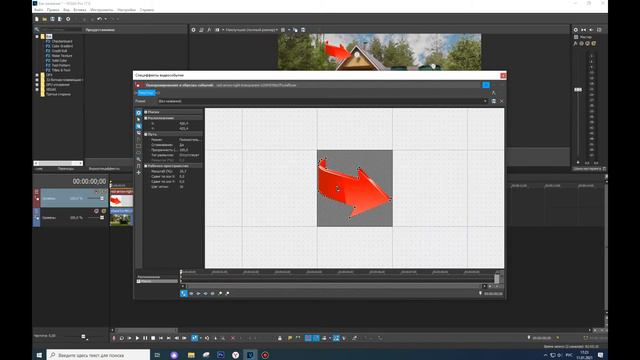Save the preview snapshot to file
Viewport: 640px width, 360px height.
303,30
